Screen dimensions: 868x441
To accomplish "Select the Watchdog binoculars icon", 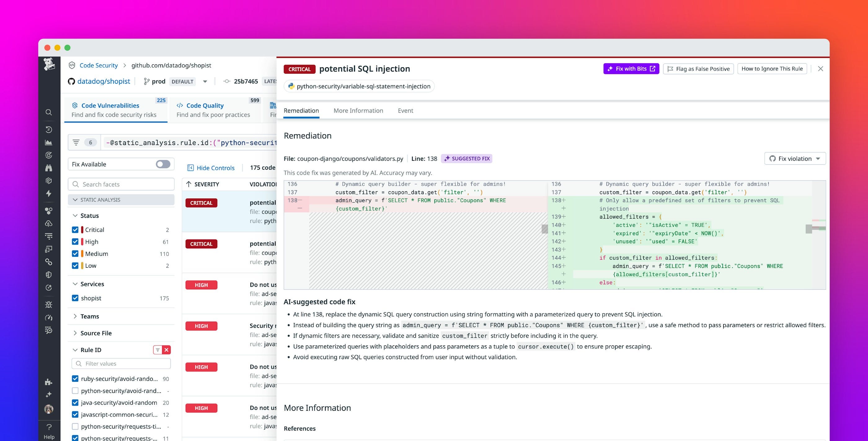I will [49, 168].
